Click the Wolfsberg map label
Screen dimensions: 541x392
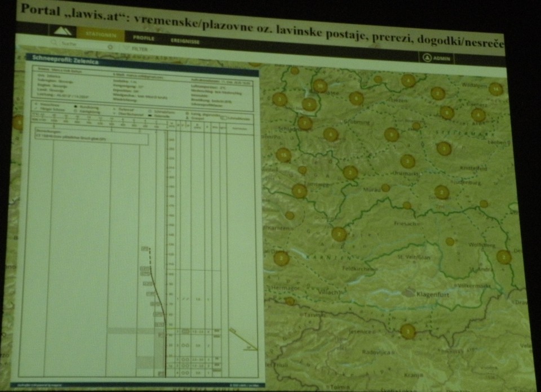point(482,245)
